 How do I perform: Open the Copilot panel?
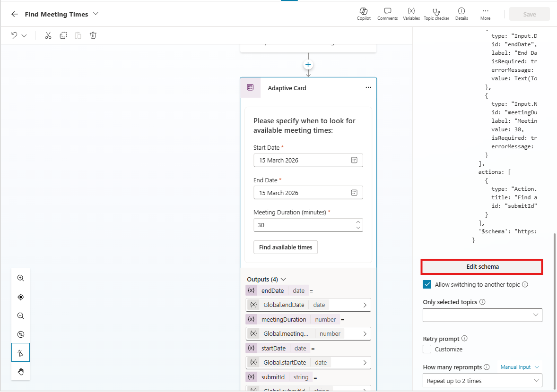click(364, 14)
